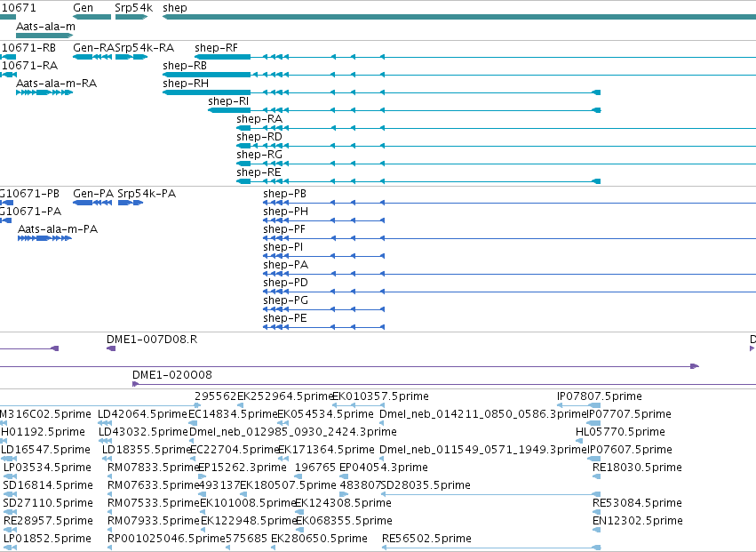Select the Srp54k gene label
This screenshot has width=756, height=552.
pyautogui.click(x=133, y=8)
